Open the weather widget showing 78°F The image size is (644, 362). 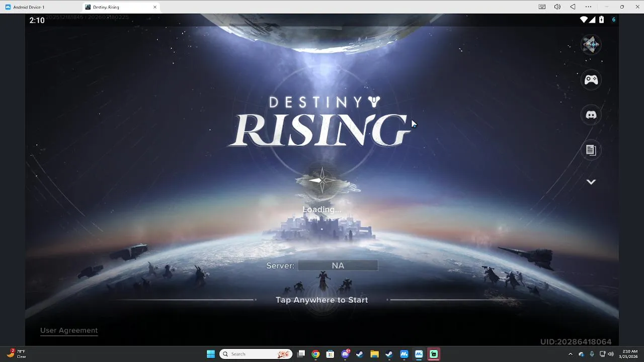pyautogui.click(x=16, y=354)
